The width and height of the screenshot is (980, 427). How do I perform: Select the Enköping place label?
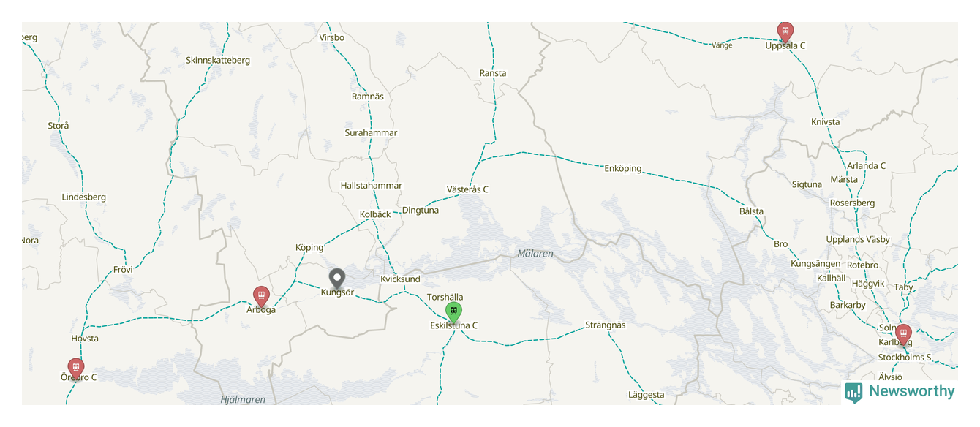pos(623,168)
